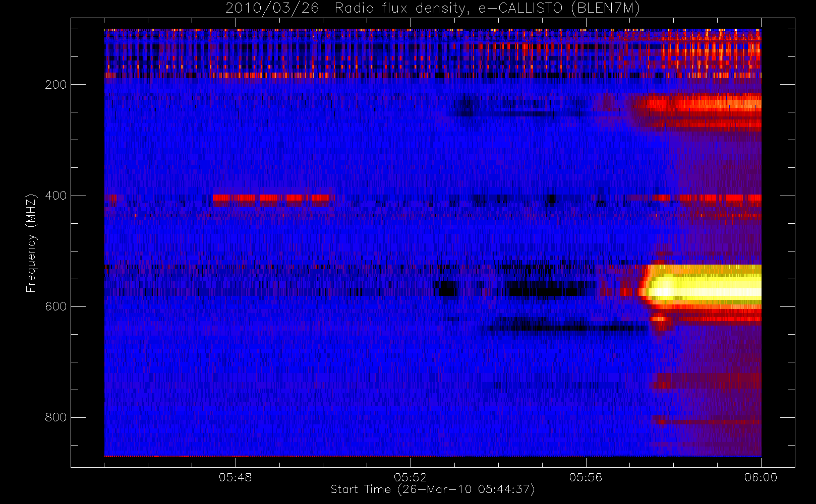Click the '600' frequency tick label
The width and height of the screenshot is (816, 504).
coord(56,306)
